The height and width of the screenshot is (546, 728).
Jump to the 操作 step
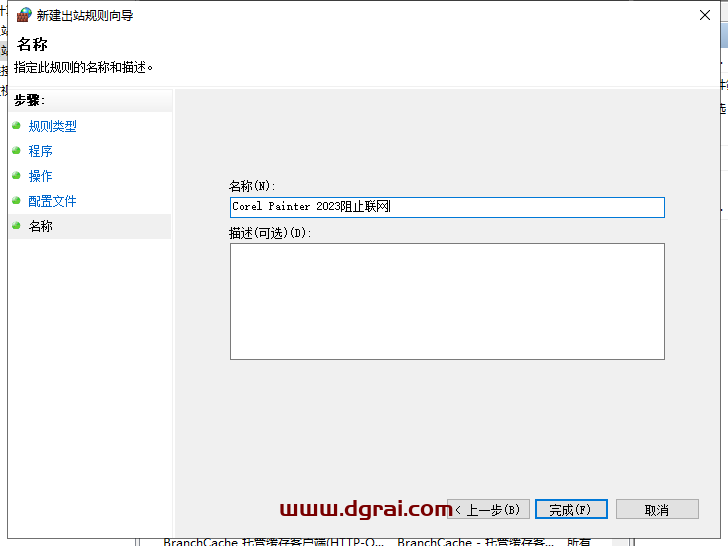click(40, 176)
